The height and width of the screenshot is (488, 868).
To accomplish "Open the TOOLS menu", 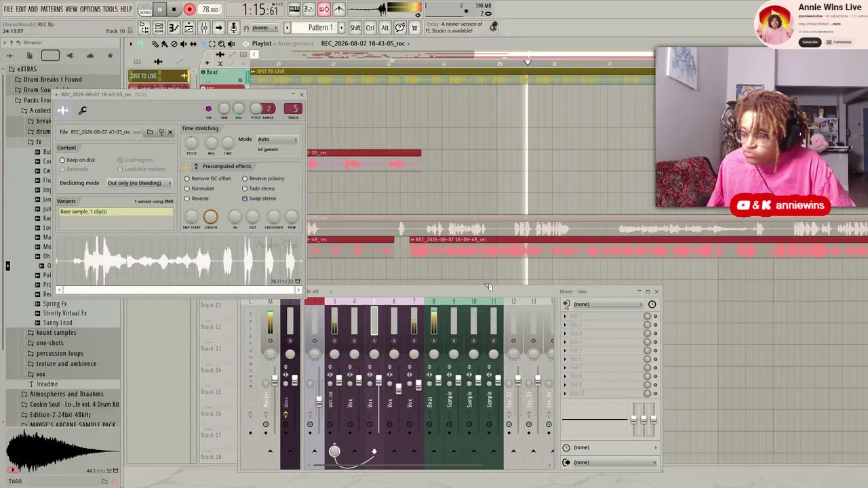I will (x=111, y=9).
